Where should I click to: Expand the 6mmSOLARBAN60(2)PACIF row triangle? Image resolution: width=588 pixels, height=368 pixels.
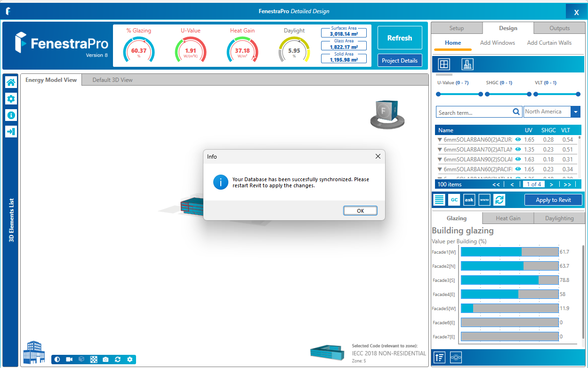[x=440, y=169]
